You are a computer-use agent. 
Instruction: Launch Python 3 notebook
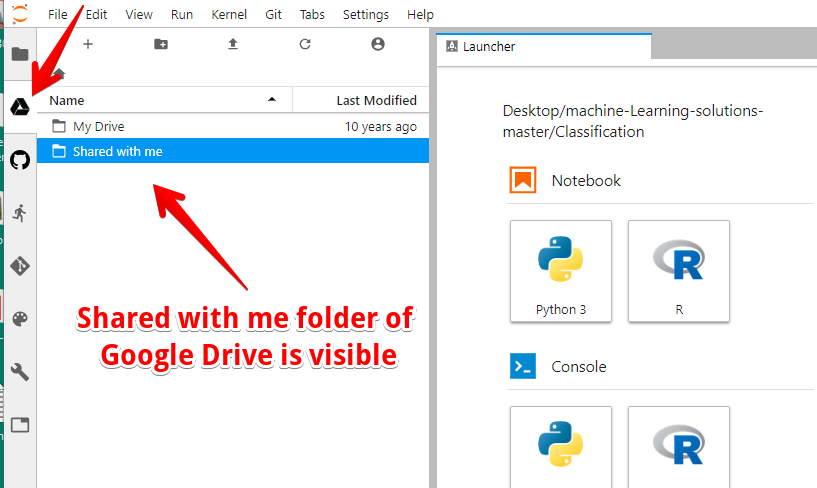coord(561,271)
